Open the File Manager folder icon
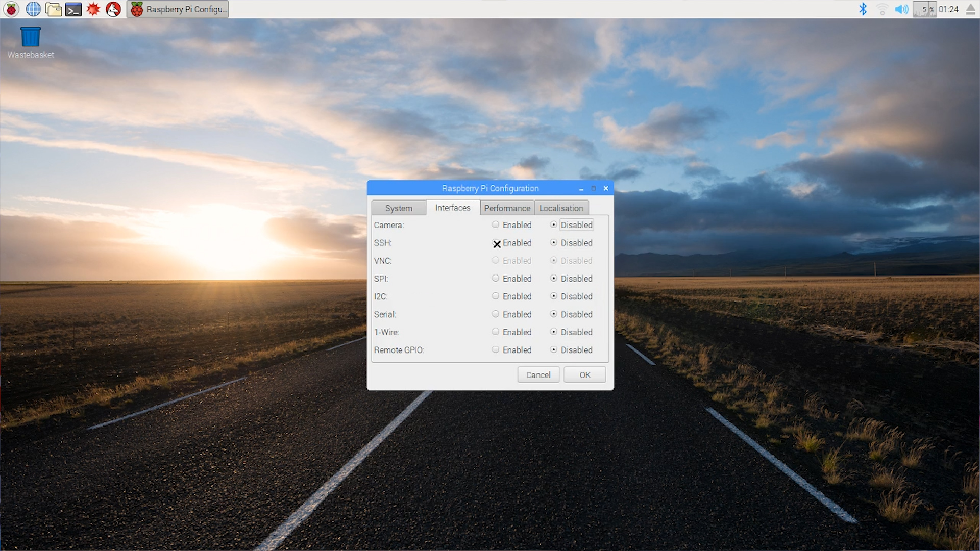Viewport: 980px width, 551px height. (x=53, y=9)
